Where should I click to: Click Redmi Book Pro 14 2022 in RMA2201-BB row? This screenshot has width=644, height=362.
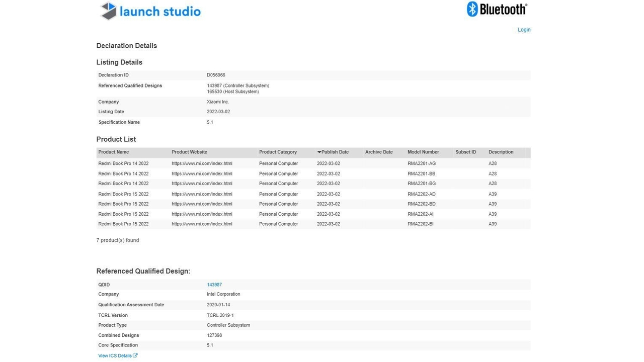[123, 173]
